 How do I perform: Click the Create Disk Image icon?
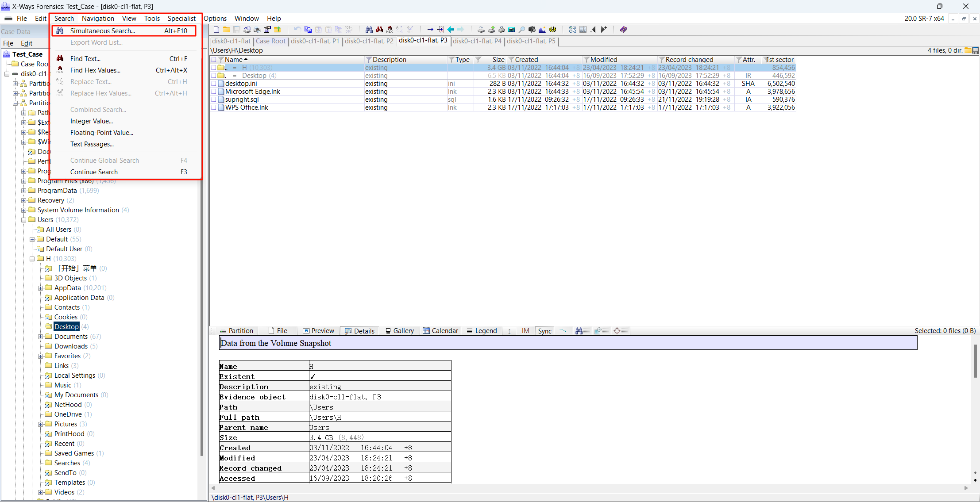[491, 30]
